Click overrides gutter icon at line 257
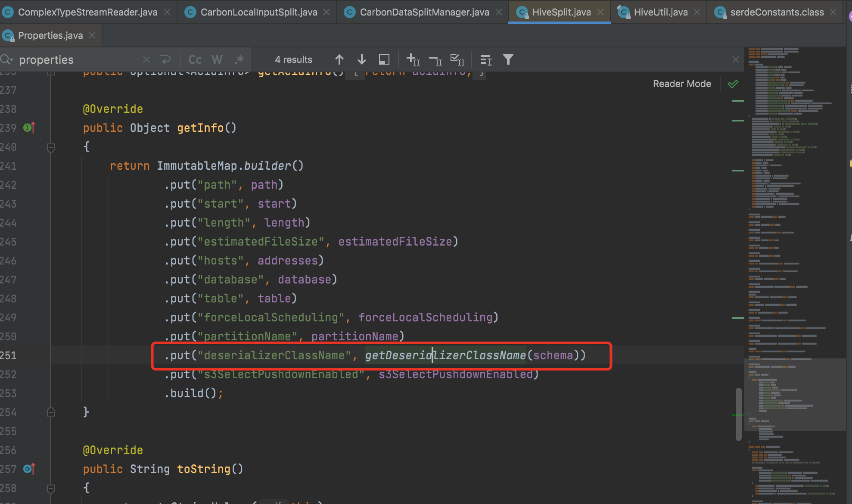 point(29,469)
